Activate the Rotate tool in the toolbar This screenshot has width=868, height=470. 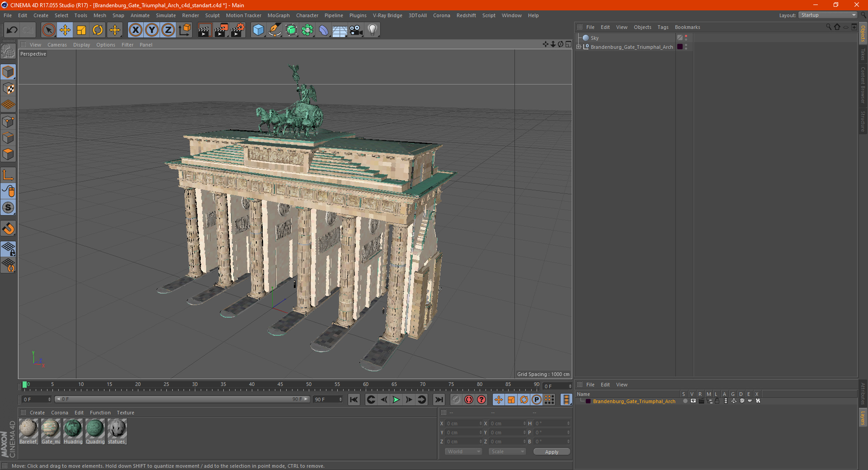tap(98, 30)
